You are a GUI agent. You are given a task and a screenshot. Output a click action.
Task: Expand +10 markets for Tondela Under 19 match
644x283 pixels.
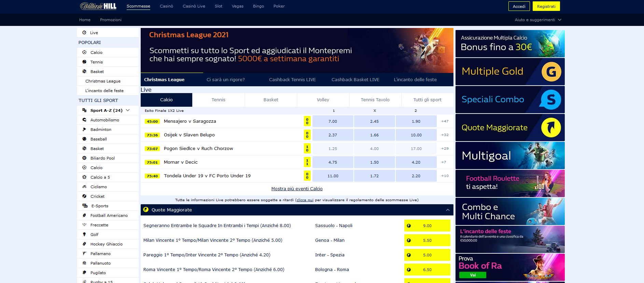[x=445, y=176]
